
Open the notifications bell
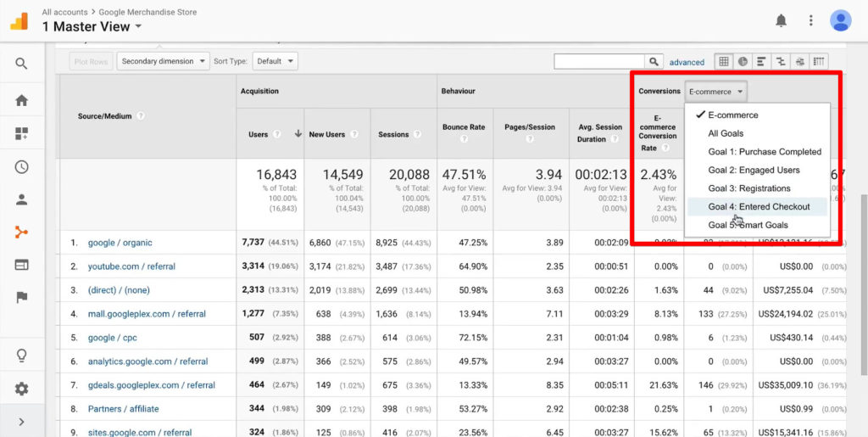pyautogui.click(x=781, y=21)
